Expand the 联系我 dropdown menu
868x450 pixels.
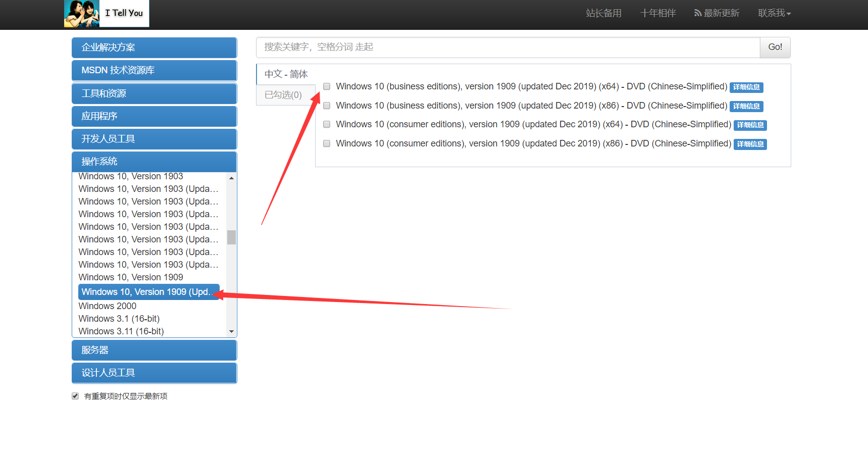pyautogui.click(x=774, y=13)
